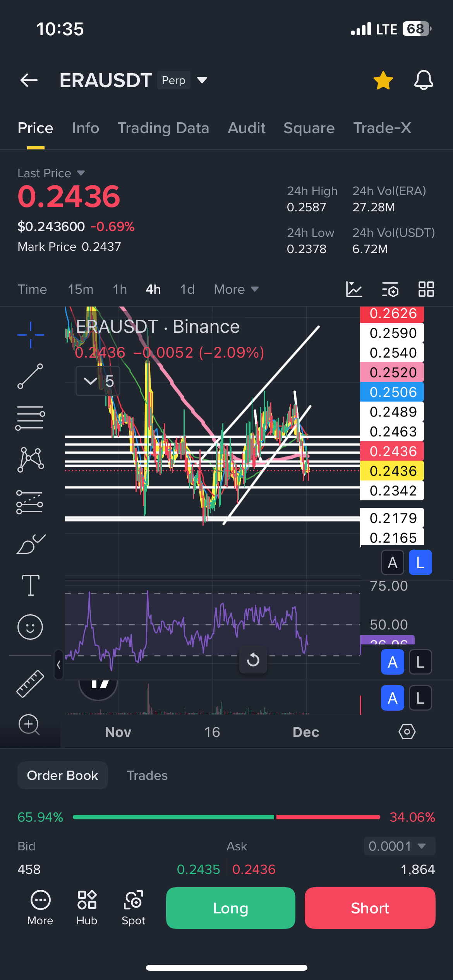
Task: Select the Price tab
Action: tap(36, 128)
